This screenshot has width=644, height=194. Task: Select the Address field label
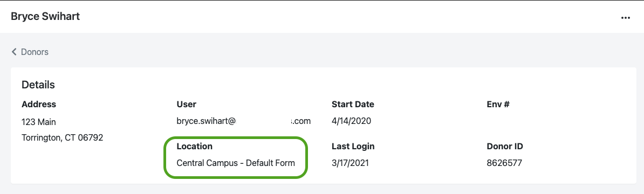pyautogui.click(x=39, y=104)
